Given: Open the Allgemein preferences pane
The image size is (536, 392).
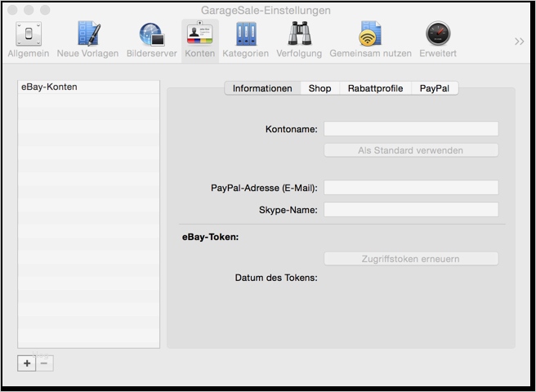Looking at the screenshot, I should click(29, 39).
